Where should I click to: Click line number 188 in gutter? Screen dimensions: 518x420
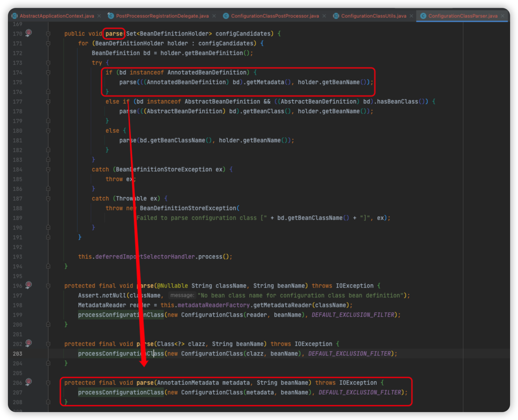click(x=18, y=208)
